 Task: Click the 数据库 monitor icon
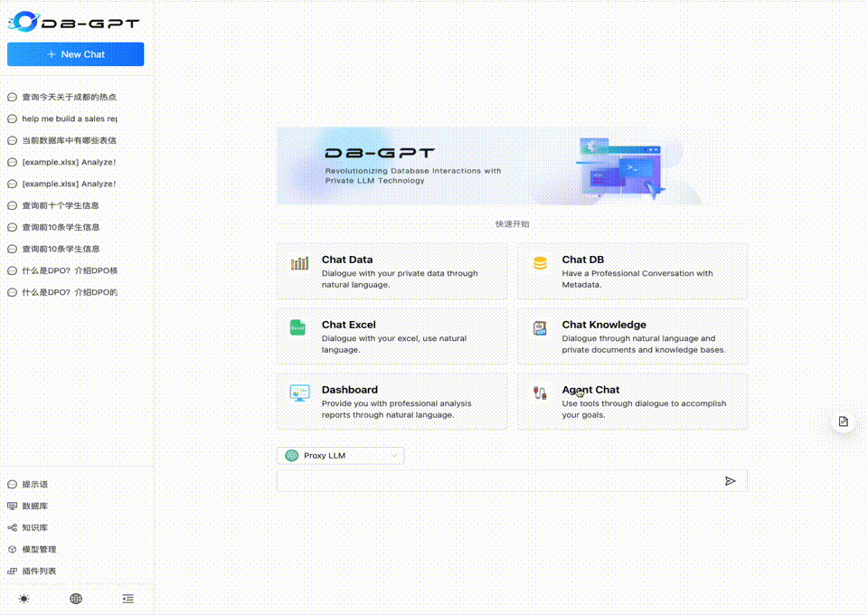[12, 506]
